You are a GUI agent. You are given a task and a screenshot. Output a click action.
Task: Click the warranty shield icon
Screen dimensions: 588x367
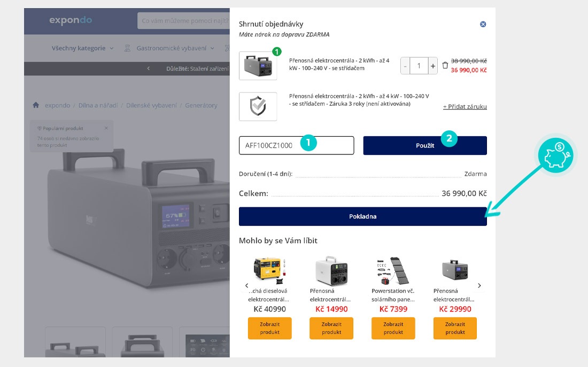[258, 107]
